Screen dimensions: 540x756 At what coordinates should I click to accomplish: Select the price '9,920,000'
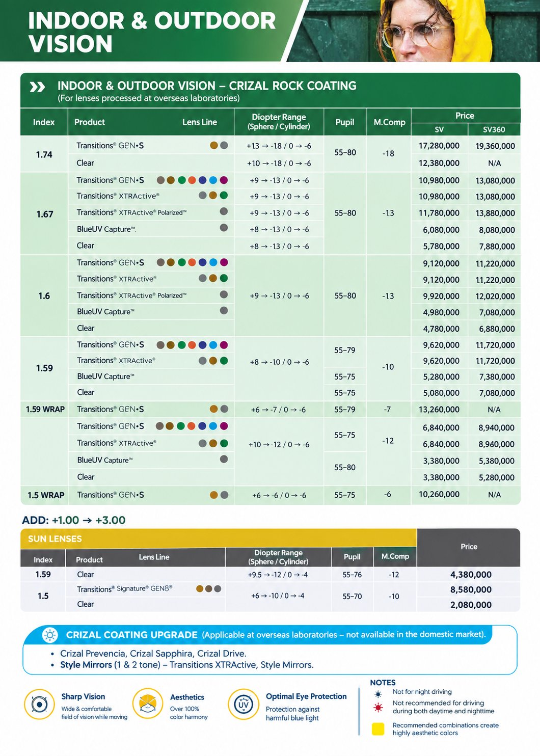click(x=441, y=296)
